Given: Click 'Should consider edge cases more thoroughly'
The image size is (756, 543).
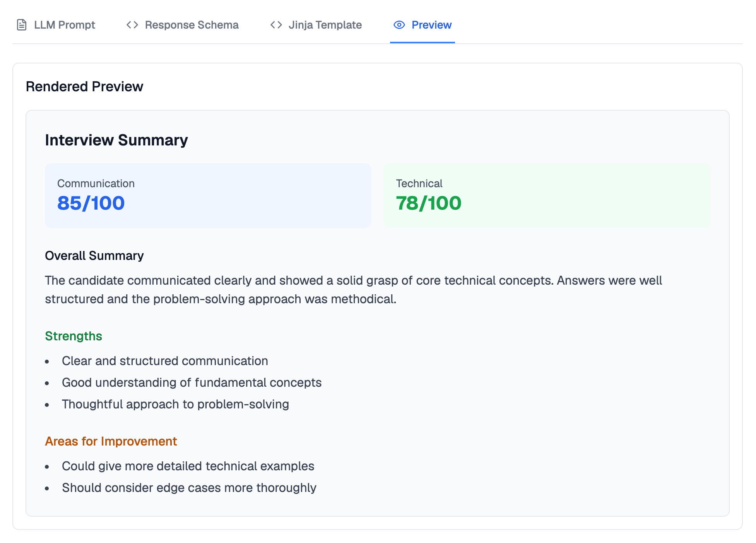Looking at the screenshot, I should [x=189, y=488].
